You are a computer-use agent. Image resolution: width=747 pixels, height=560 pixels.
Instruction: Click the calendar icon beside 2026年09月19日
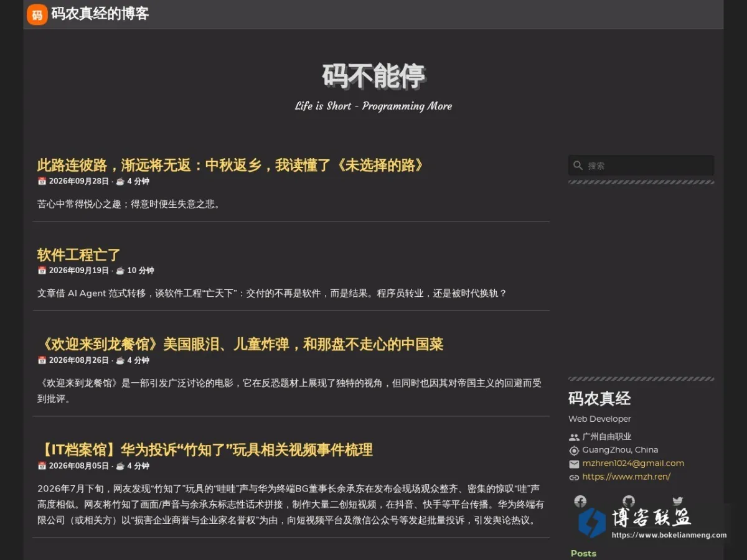[x=42, y=271]
